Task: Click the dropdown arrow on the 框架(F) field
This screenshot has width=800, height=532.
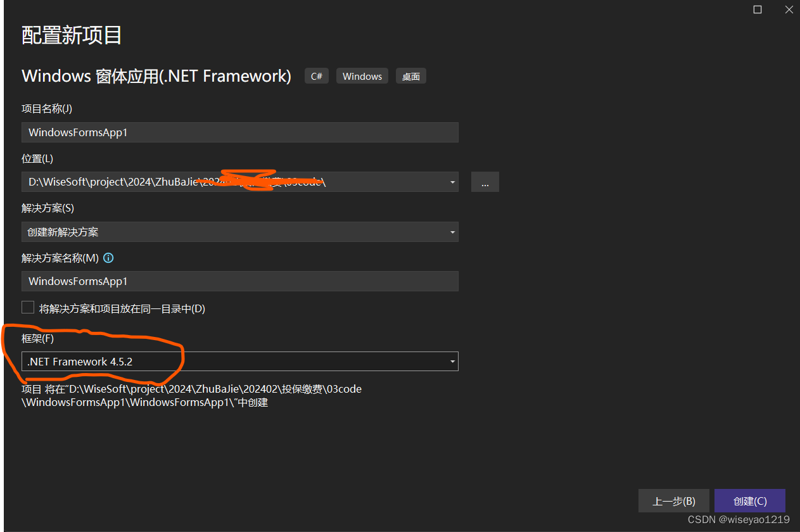Action: click(452, 361)
